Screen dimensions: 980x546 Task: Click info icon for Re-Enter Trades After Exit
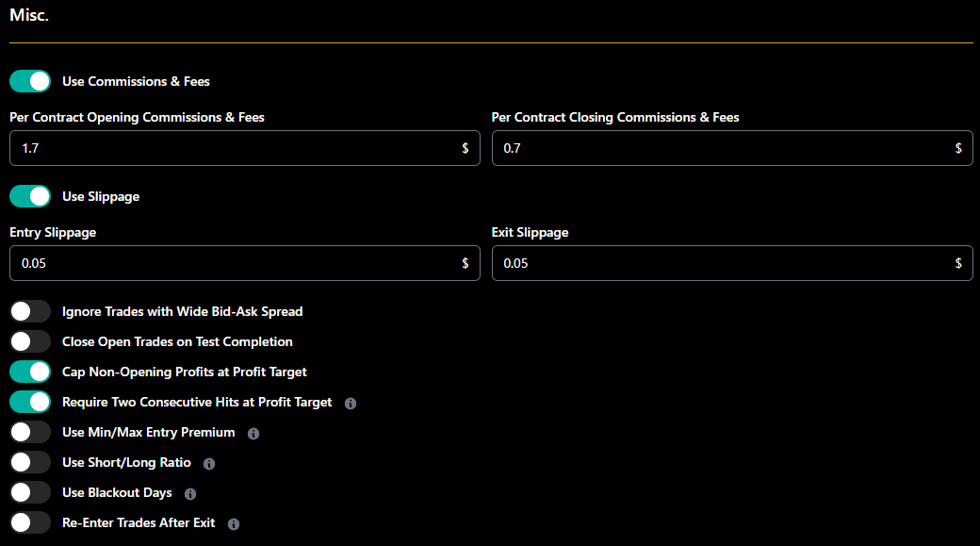(x=234, y=524)
